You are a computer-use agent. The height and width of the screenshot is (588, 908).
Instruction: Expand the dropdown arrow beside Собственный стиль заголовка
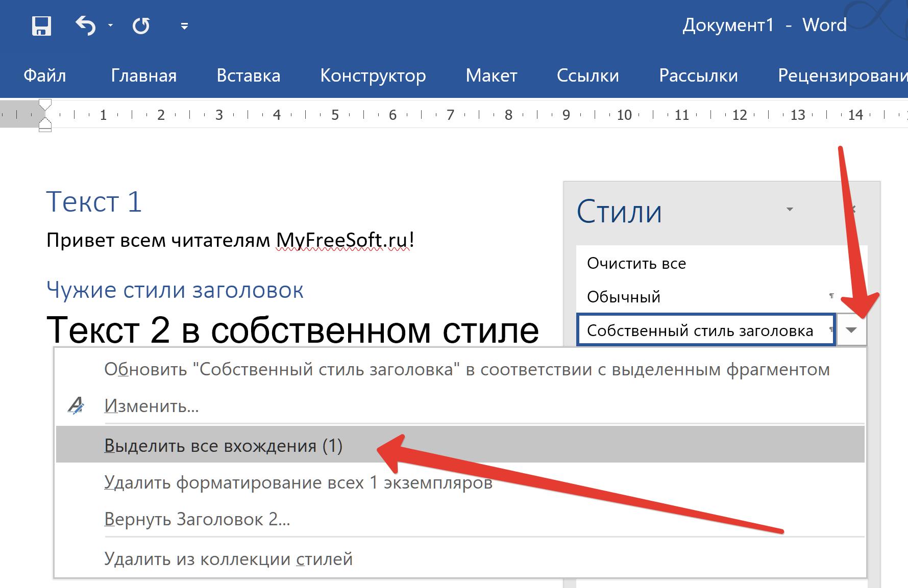pos(851,330)
